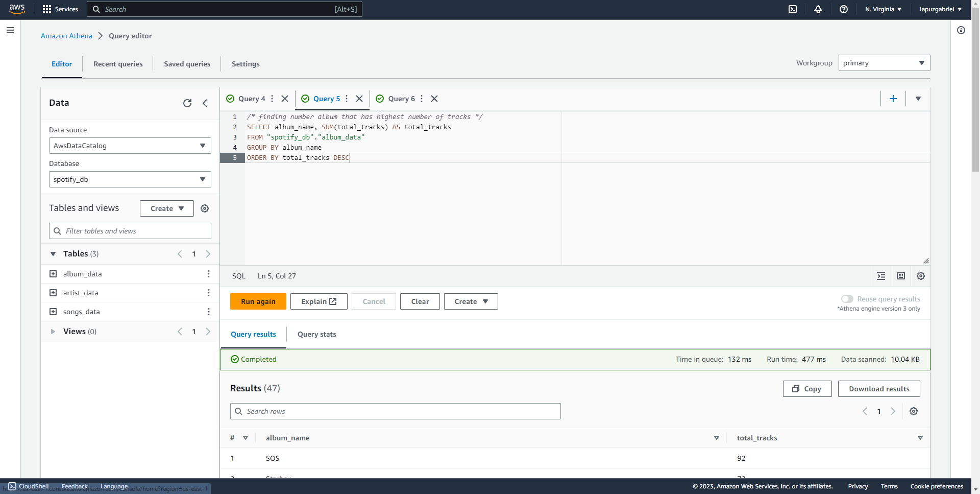Collapse the Tables section
Image resolution: width=980 pixels, height=494 pixels.
click(x=53, y=254)
